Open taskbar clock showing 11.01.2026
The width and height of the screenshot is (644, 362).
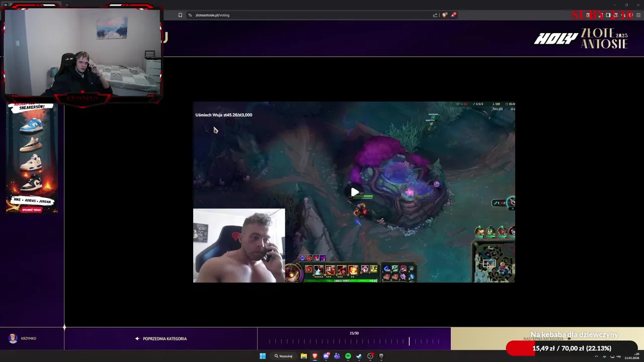click(x=631, y=356)
